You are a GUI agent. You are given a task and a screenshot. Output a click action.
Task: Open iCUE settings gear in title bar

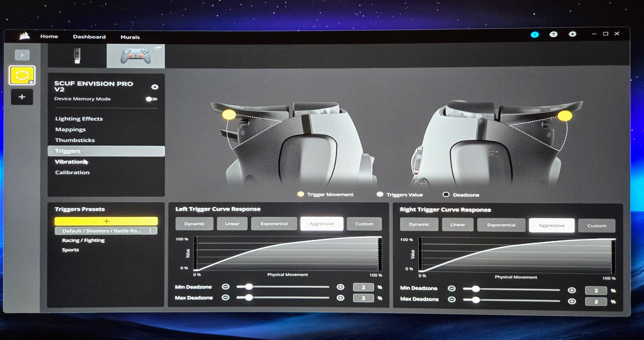point(572,34)
